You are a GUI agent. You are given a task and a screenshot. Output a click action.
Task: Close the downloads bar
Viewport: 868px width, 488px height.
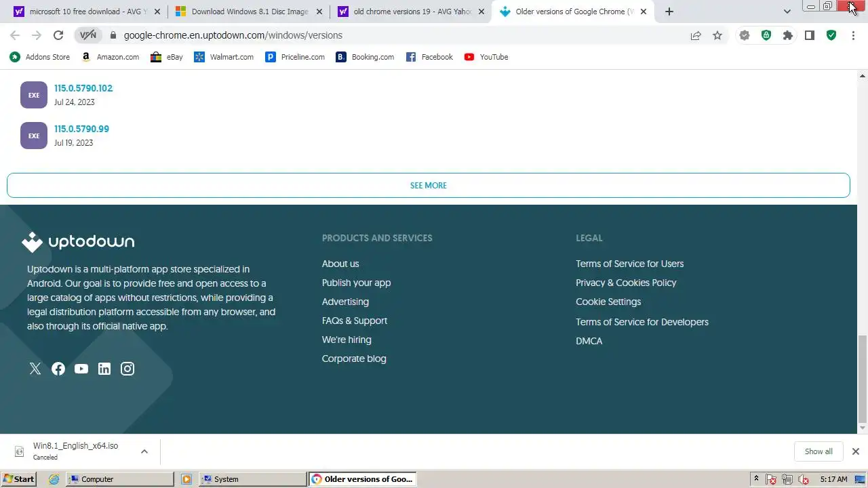[x=856, y=451]
